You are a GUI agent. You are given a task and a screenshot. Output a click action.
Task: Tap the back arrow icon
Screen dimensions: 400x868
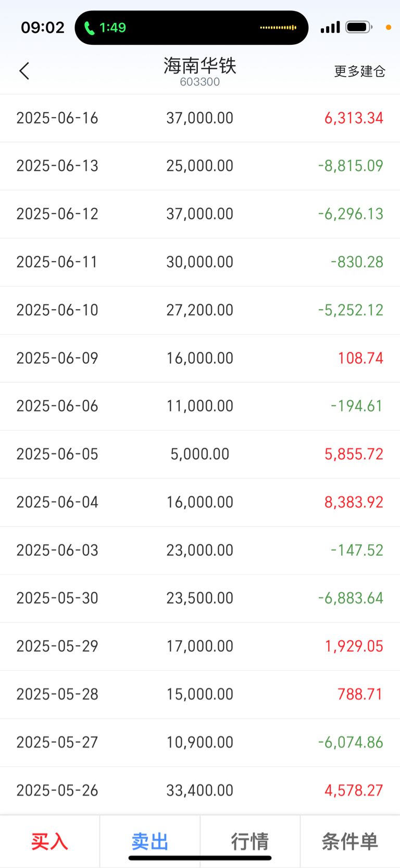(24, 71)
